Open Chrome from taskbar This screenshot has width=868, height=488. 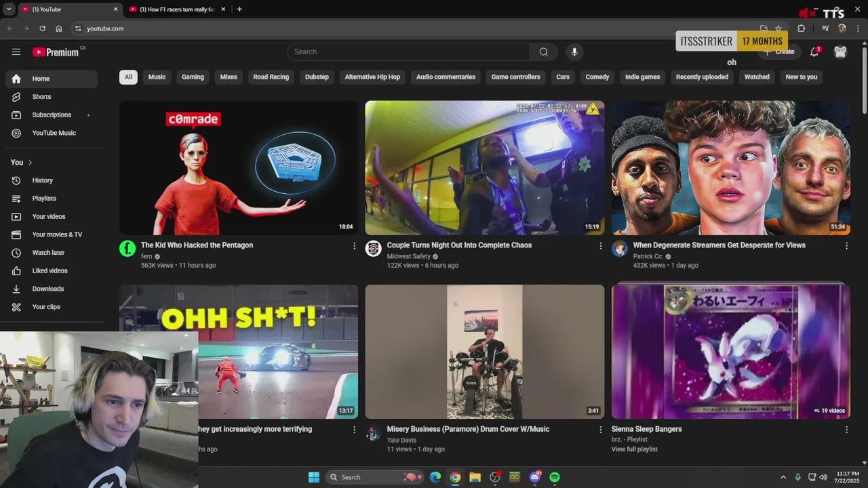coord(455,477)
